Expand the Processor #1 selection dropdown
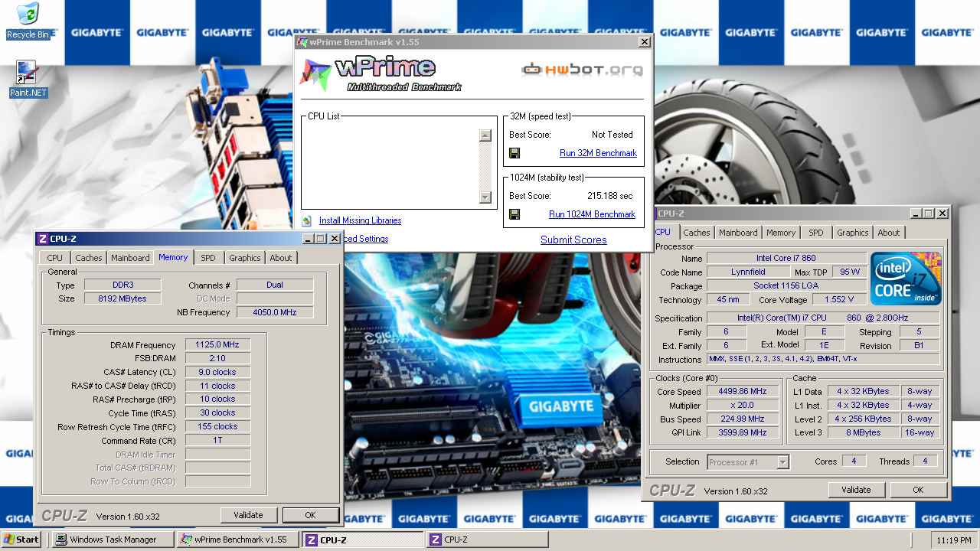980x551 pixels. 782,462
